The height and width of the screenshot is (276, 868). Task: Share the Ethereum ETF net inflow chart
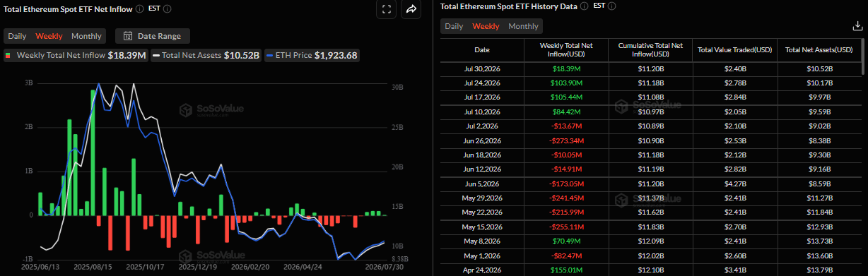(x=411, y=9)
